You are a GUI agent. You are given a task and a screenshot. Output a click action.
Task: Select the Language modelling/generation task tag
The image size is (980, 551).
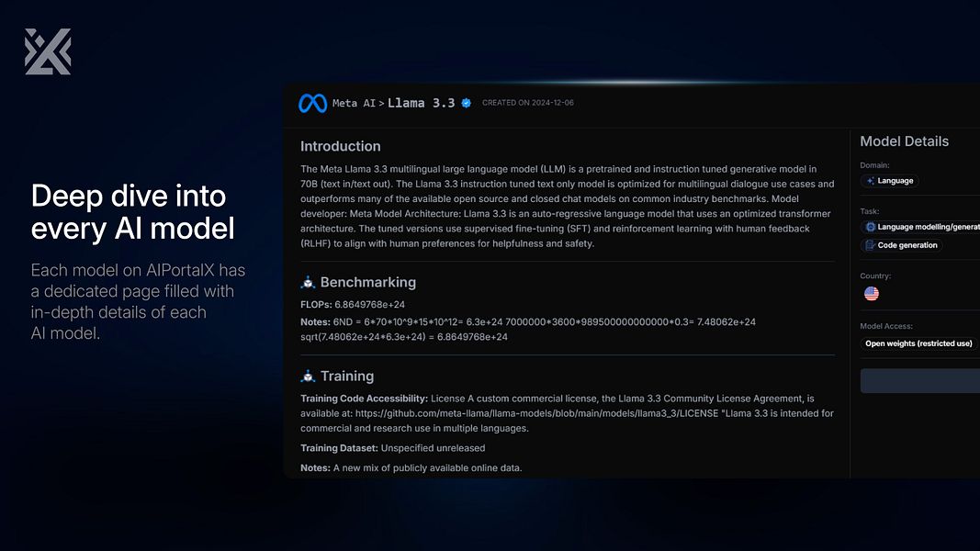click(920, 228)
